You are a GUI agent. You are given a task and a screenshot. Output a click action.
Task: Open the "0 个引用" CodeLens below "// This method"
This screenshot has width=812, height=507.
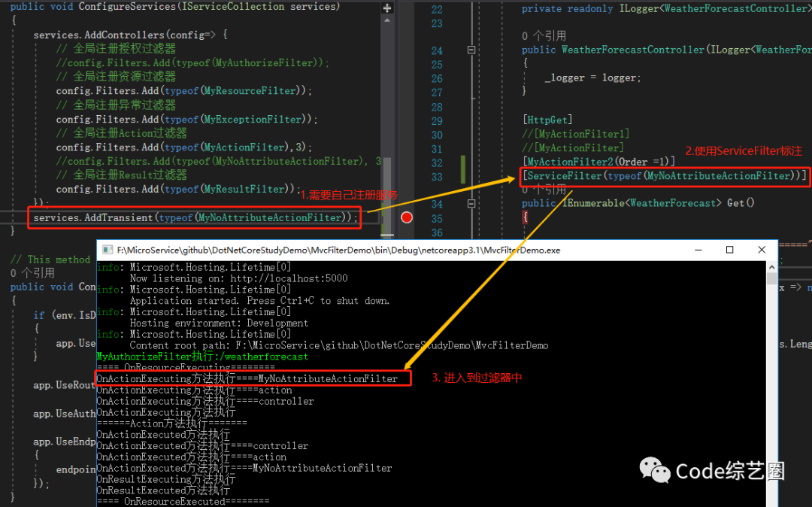(x=32, y=273)
